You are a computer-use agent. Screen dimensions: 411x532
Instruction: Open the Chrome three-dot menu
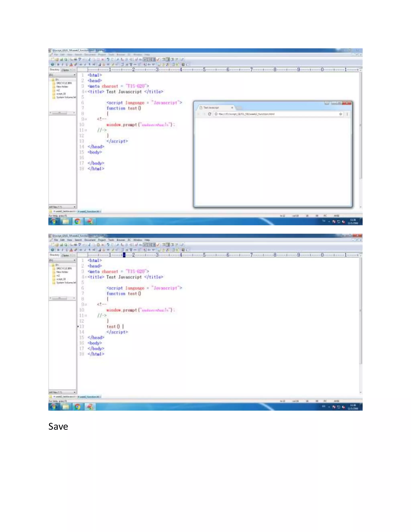[347, 114]
